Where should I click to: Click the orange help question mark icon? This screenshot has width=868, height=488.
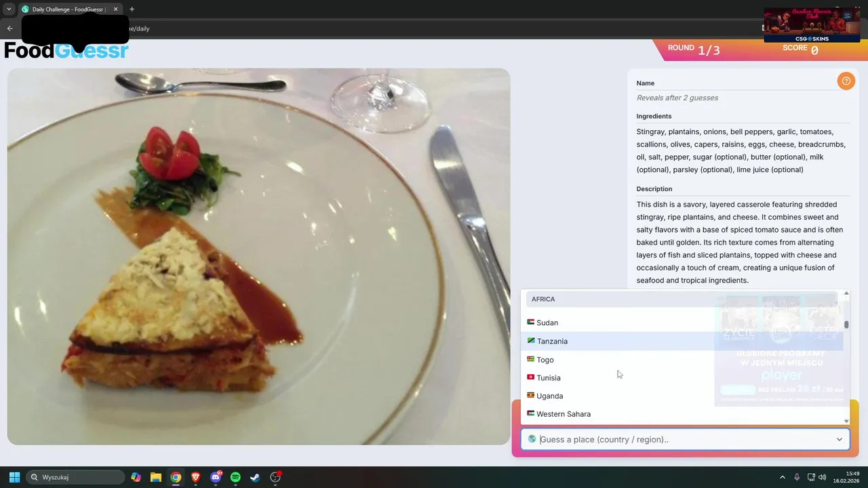[846, 81]
